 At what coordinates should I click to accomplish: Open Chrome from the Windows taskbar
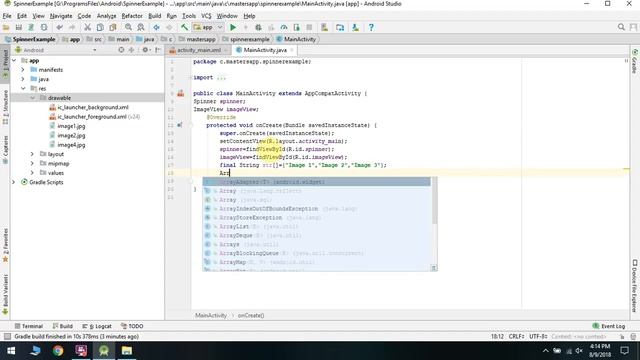pos(58,351)
